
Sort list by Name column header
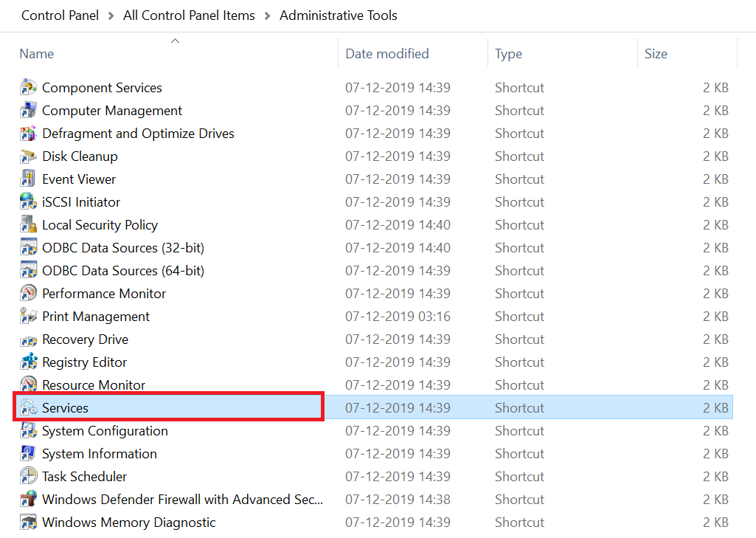[37, 54]
